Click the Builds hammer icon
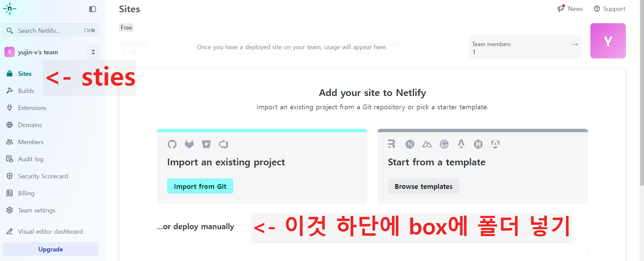 tap(10, 91)
